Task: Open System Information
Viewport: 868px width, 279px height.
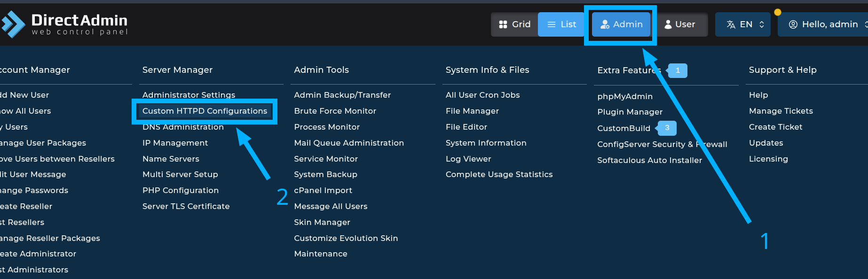Action: point(486,143)
